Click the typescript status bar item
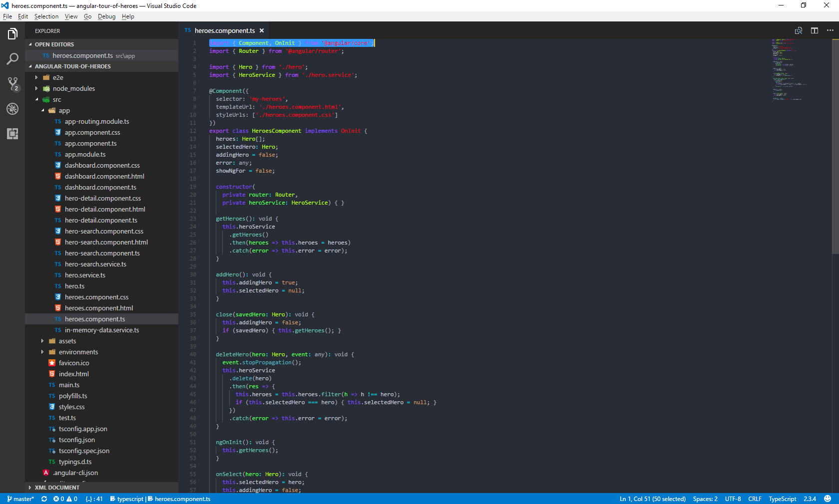Viewport: 839px width, 504px height. point(127,499)
